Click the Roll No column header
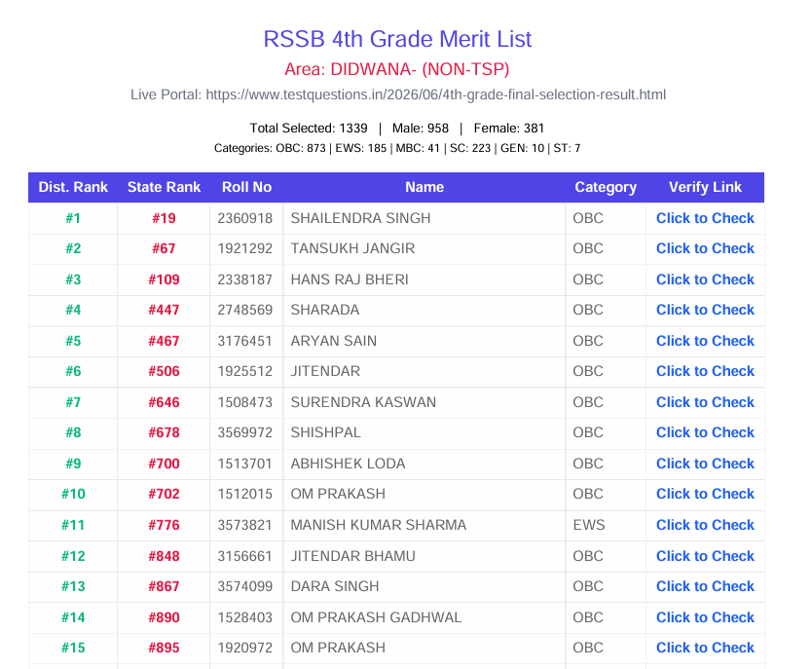812x669 pixels. tap(246, 187)
